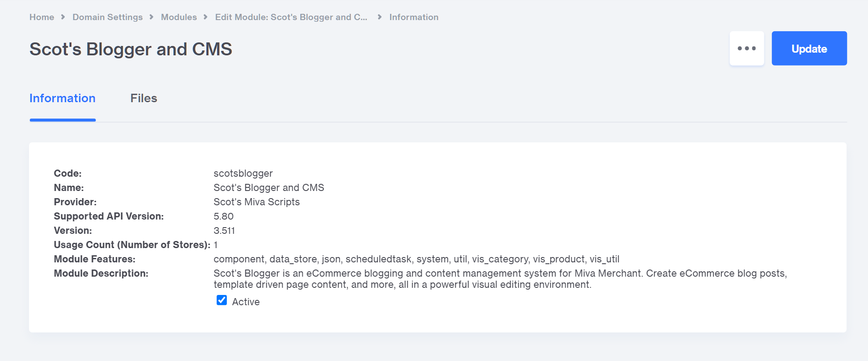Select the Information tab

63,98
